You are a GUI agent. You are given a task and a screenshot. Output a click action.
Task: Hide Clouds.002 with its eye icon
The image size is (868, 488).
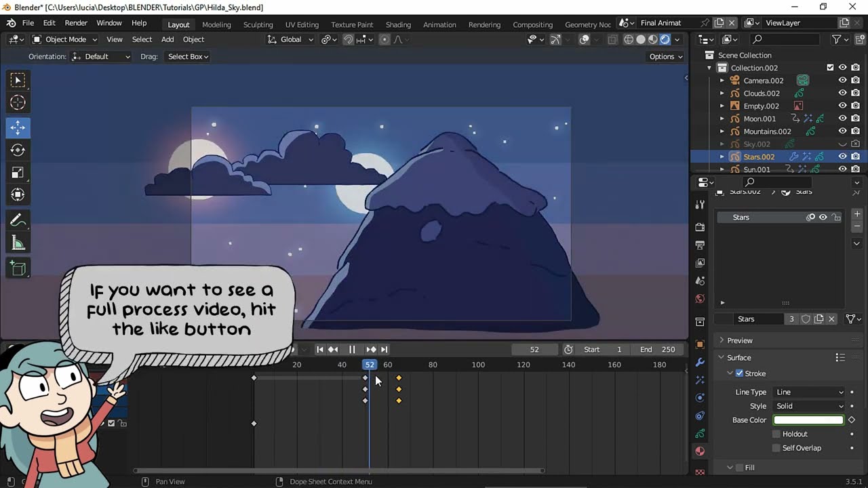(x=843, y=93)
